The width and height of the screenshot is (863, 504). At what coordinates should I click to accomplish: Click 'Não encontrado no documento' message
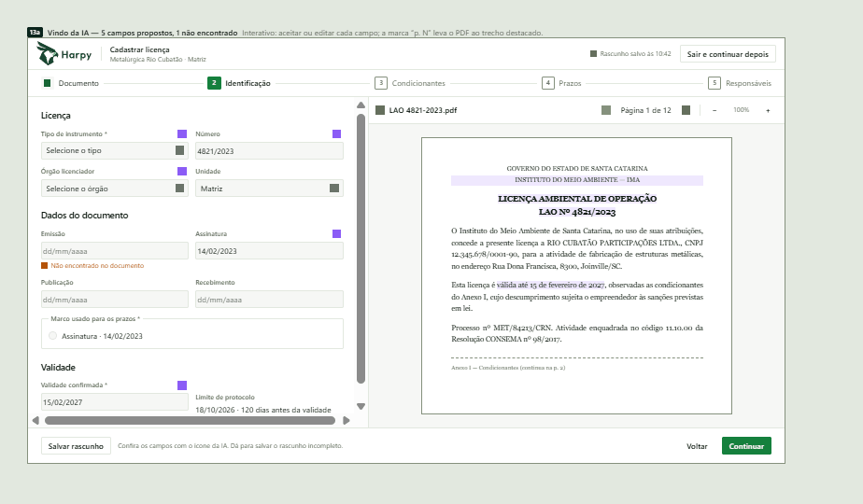(97, 266)
